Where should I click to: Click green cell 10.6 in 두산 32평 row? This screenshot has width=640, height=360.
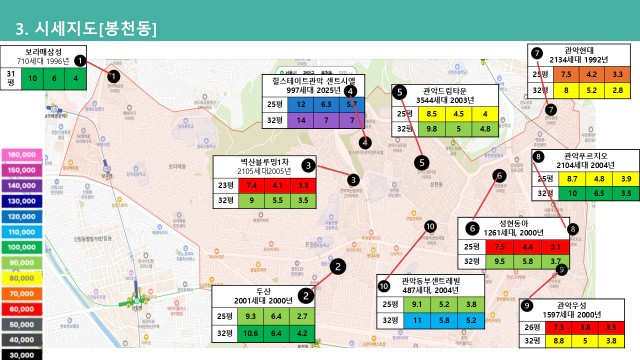250,333
